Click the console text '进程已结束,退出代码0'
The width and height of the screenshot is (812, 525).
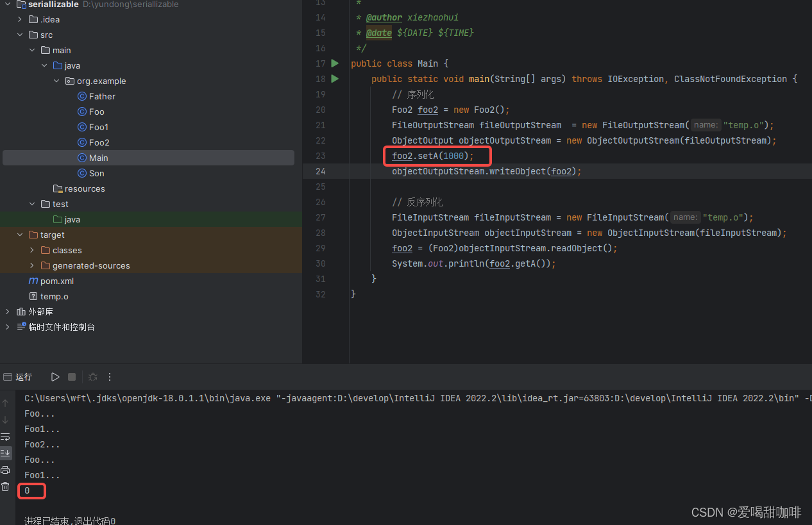point(70,521)
